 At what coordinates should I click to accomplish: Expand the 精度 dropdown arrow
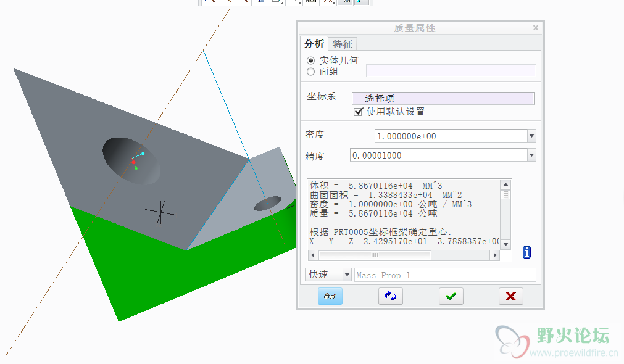click(531, 155)
